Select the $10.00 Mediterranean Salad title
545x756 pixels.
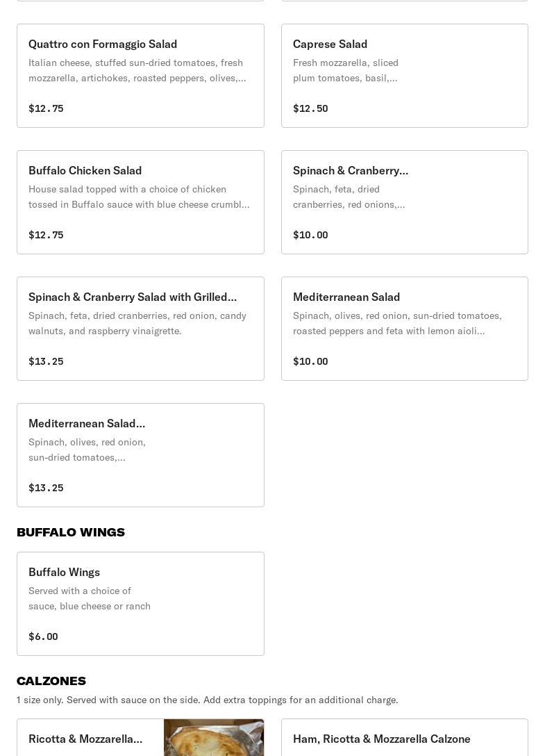346,297
